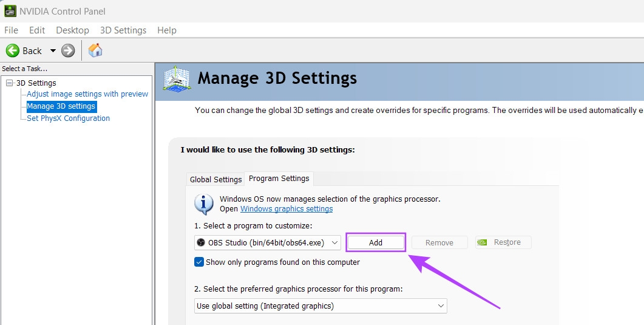
Task: Open the preferred graphics processor dropdown
Action: pyautogui.click(x=320, y=306)
